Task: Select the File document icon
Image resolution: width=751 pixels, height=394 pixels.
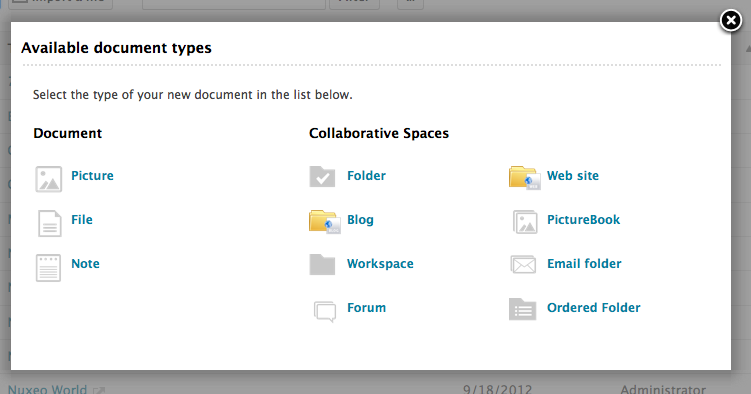Action: tap(49, 223)
